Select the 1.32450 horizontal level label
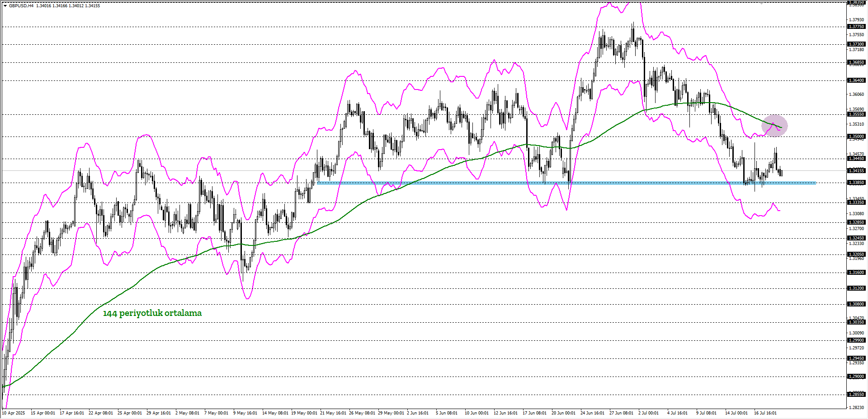Image resolution: width=868 pixels, height=419 pixels. click(x=856, y=238)
